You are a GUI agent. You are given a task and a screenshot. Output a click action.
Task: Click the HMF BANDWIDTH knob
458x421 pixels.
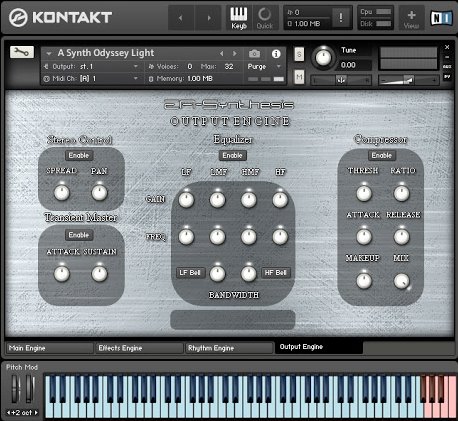coord(249,273)
